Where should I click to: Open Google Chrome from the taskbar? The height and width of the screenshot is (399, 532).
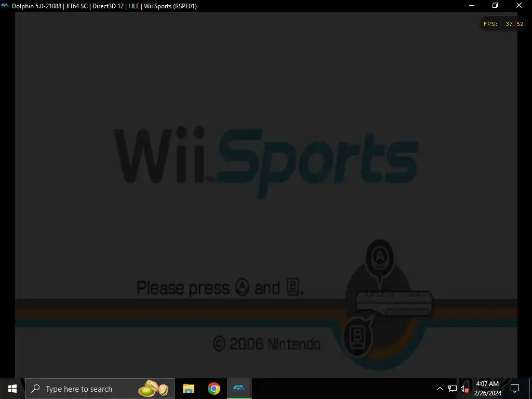pyautogui.click(x=214, y=389)
